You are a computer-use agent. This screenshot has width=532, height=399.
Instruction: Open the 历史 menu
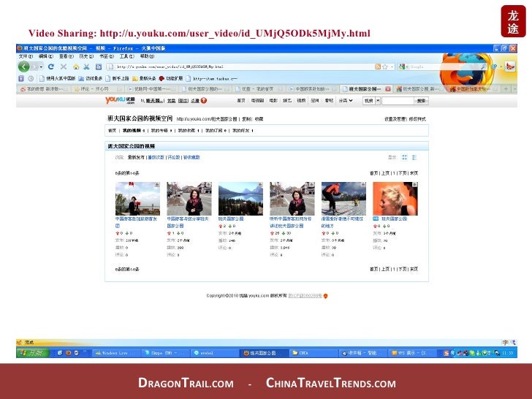point(86,56)
